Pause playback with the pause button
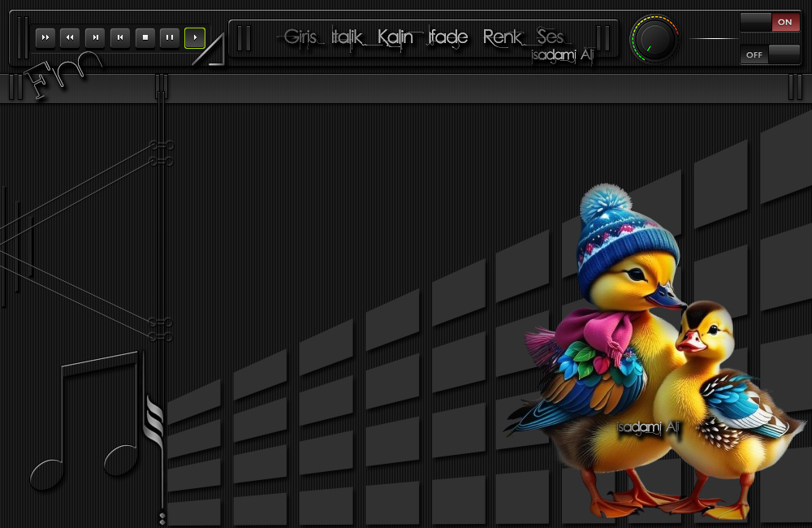 click(x=170, y=38)
